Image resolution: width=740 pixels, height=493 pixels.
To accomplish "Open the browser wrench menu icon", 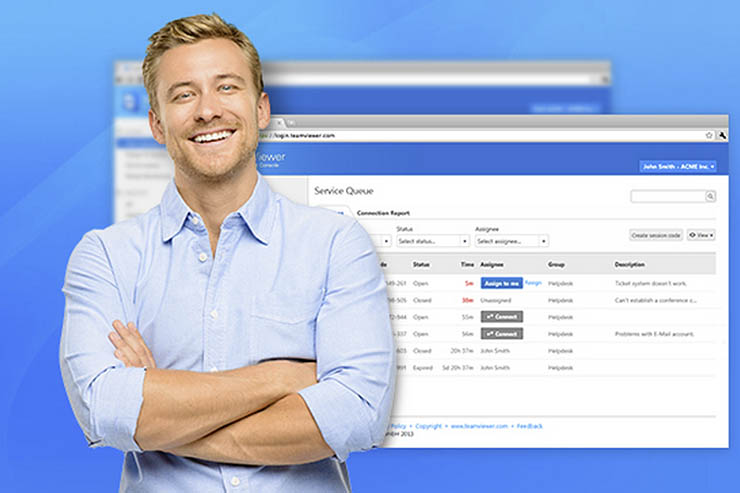I will pyautogui.click(x=721, y=135).
